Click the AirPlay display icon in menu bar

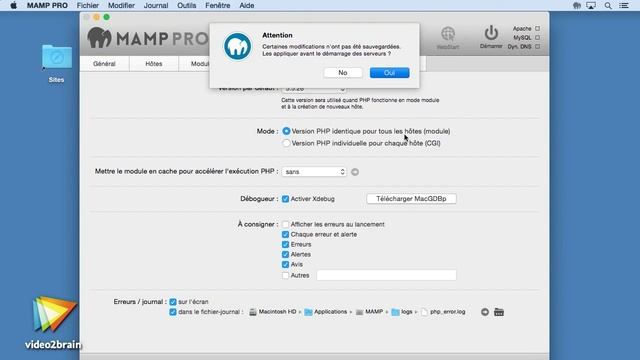(x=591, y=5)
